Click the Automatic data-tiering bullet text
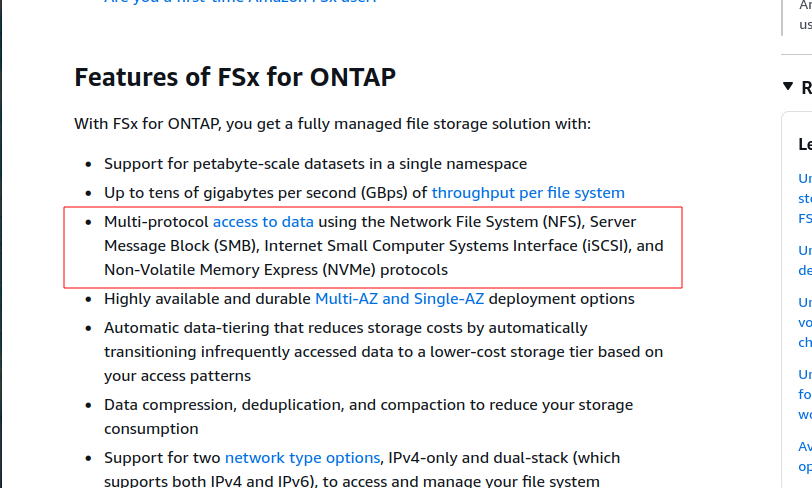812x488 pixels. pyautogui.click(x=383, y=352)
